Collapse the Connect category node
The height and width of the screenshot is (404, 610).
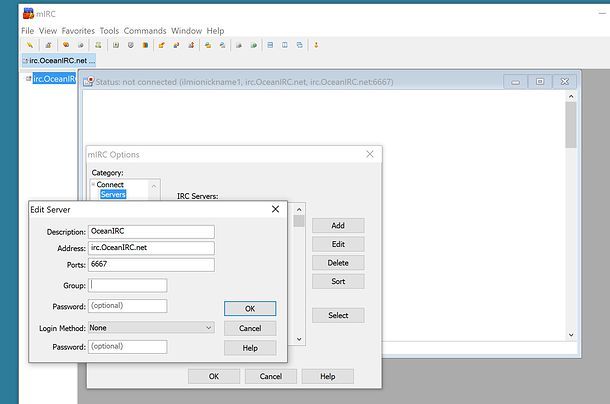click(x=93, y=184)
